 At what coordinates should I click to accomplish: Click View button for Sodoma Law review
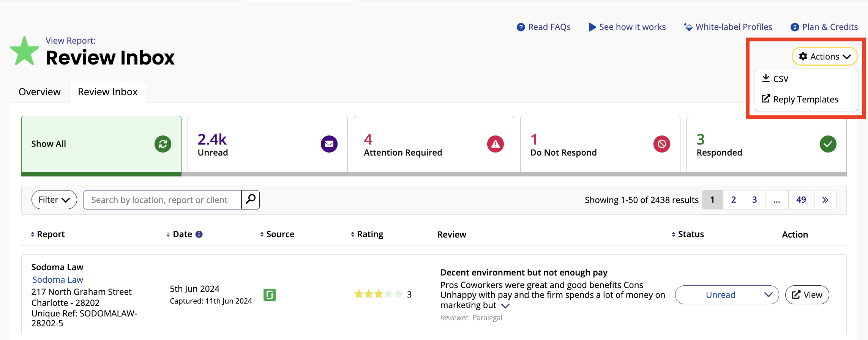tap(807, 295)
